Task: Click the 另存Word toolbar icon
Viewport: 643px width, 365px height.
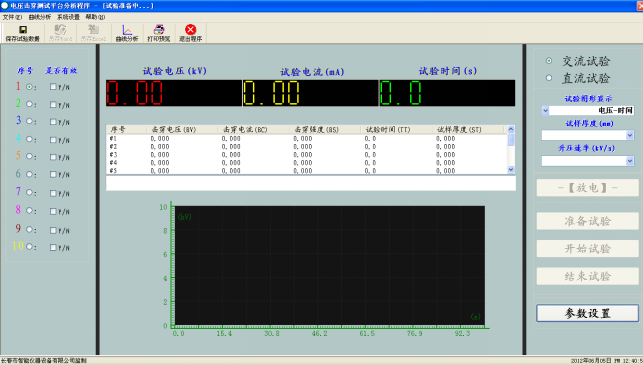Action: 60,30
